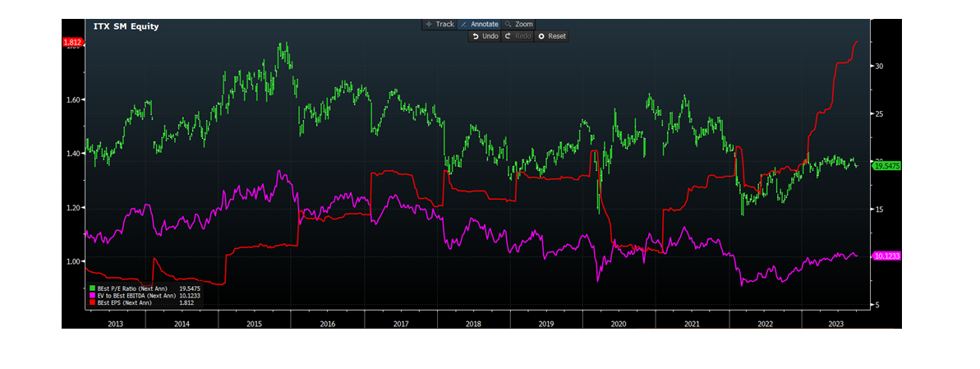This screenshot has height=369, width=980.
Task: Click the magenta 10.1233 last-value tag
Action: point(884,256)
